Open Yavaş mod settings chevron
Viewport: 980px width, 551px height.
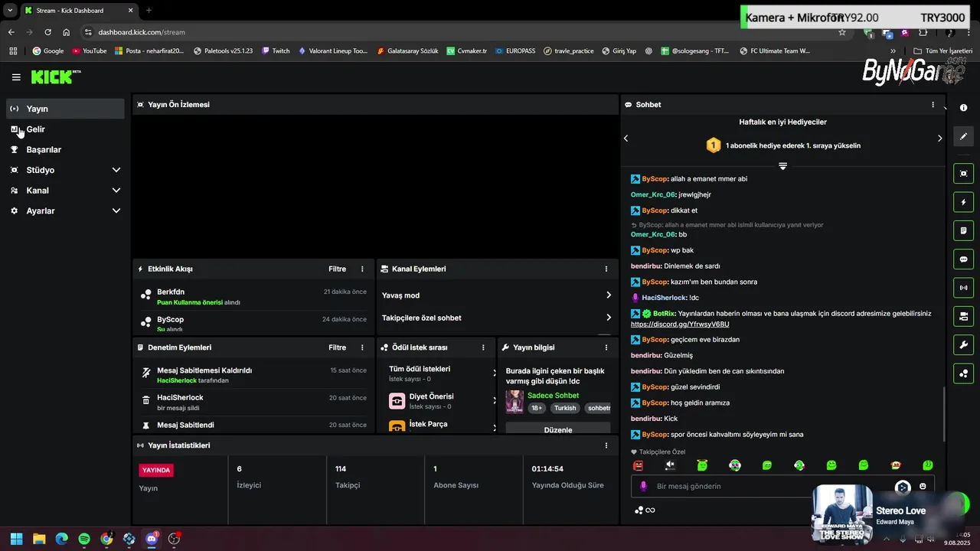pyautogui.click(x=609, y=295)
